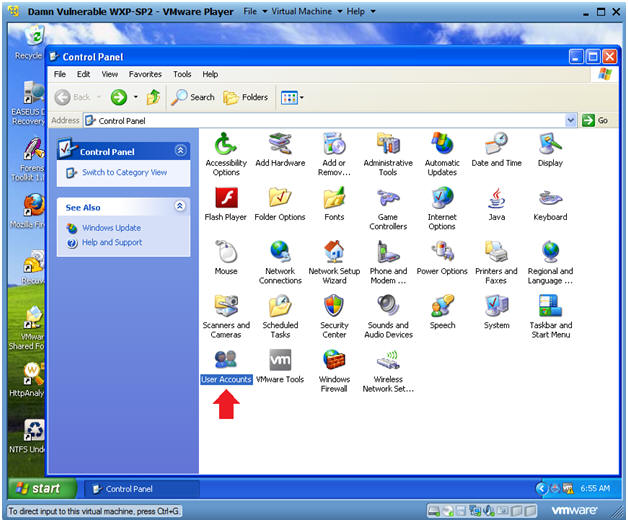
Task: Open the Windows Update link
Action: [111, 228]
